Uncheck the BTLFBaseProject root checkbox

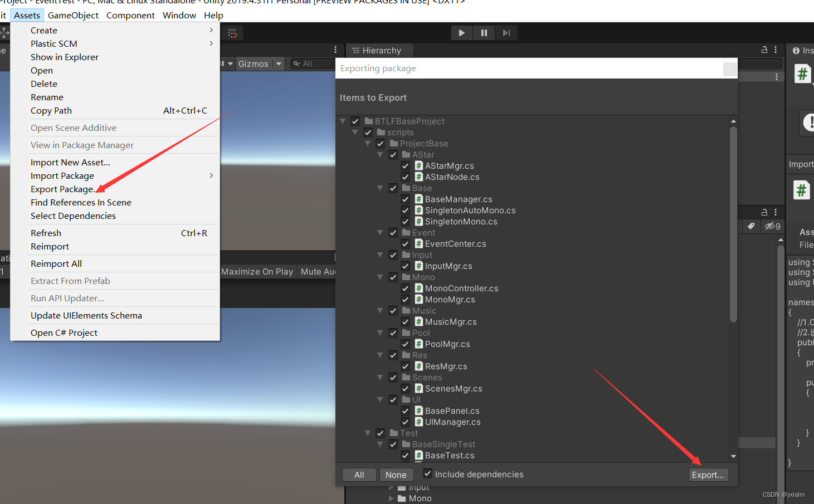click(x=355, y=121)
